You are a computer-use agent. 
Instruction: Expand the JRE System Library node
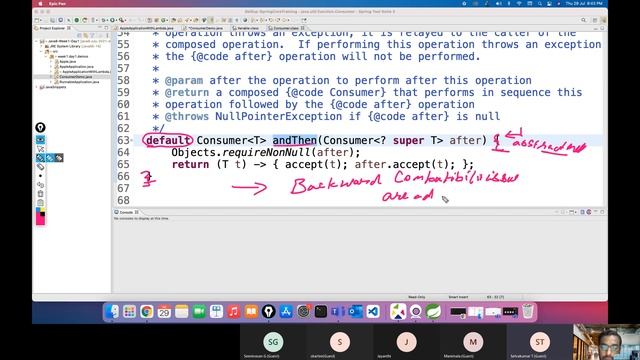(x=41, y=46)
